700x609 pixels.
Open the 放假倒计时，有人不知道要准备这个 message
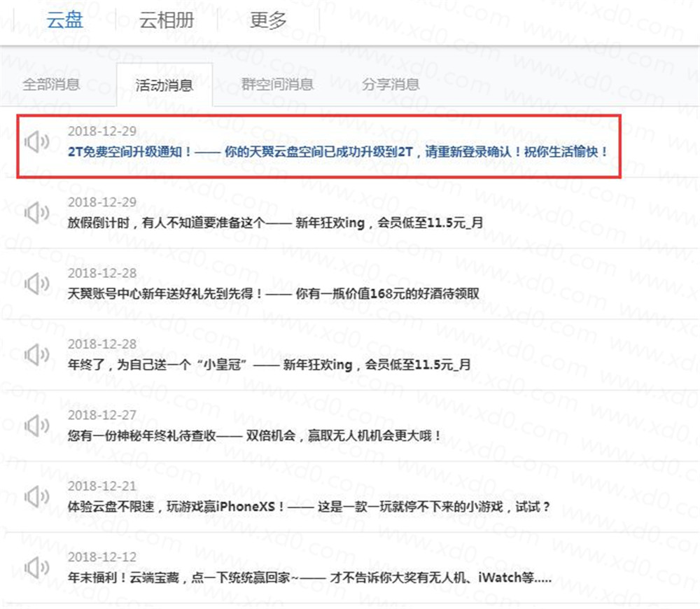point(275,223)
